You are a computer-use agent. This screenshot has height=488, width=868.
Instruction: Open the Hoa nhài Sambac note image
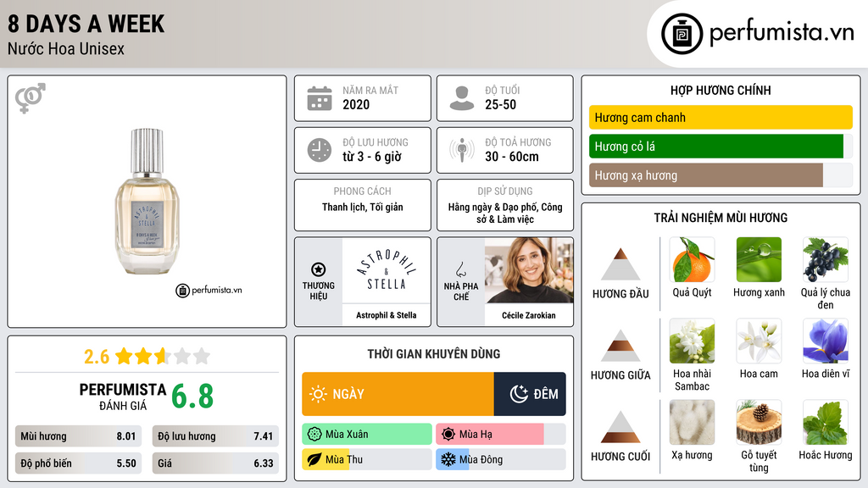[692, 341]
